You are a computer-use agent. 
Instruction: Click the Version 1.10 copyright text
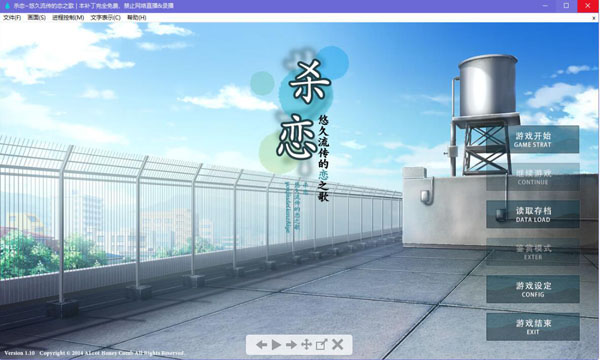95,353
